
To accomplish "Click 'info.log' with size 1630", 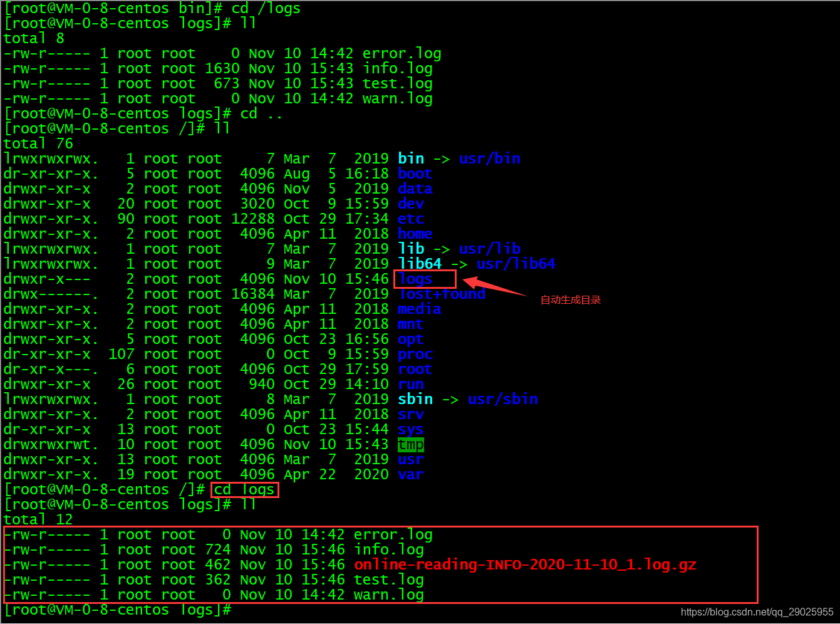I will (x=398, y=69).
